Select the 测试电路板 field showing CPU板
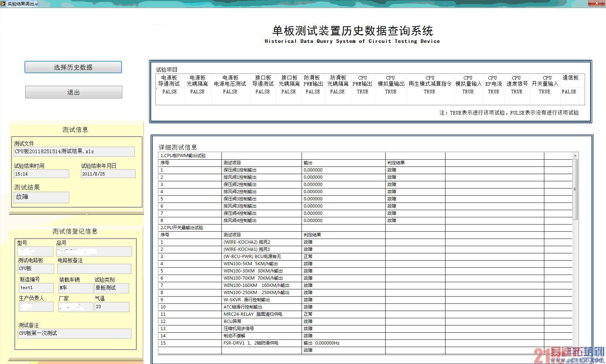 tap(36, 268)
